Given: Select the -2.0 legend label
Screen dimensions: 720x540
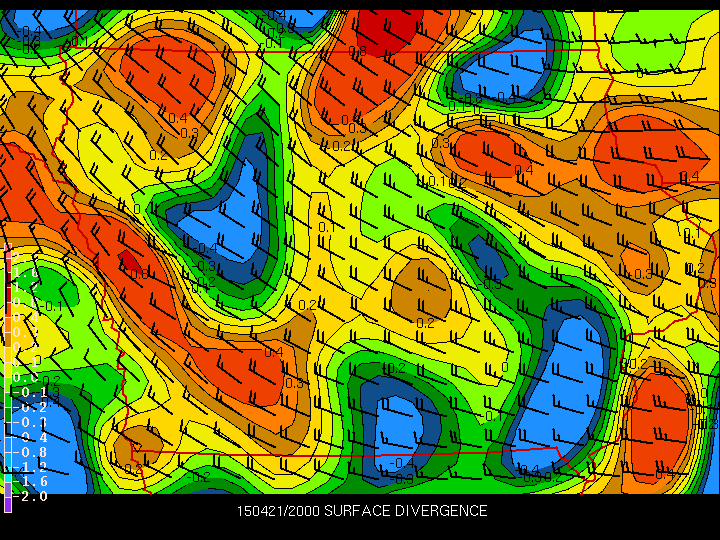Looking at the screenshot, I should pos(30,496).
